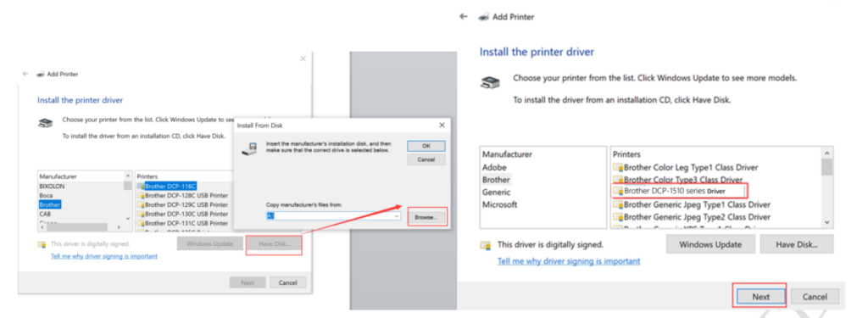Click printer icon in larger Add Printer title
This screenshot has width=868, height=318.
tap(484, 17)
